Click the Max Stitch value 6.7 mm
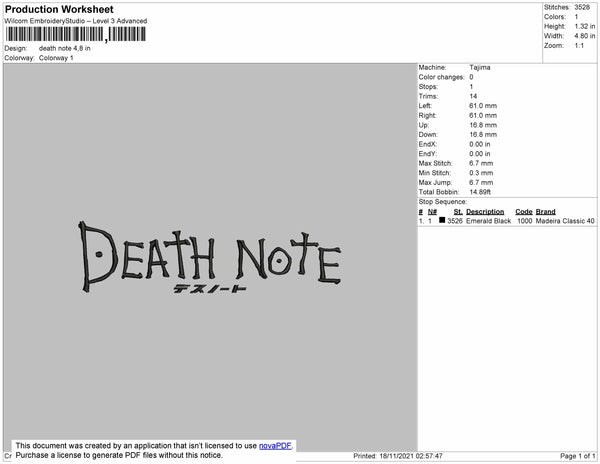This screenshot has height=464, width=600. click(481, 163)
